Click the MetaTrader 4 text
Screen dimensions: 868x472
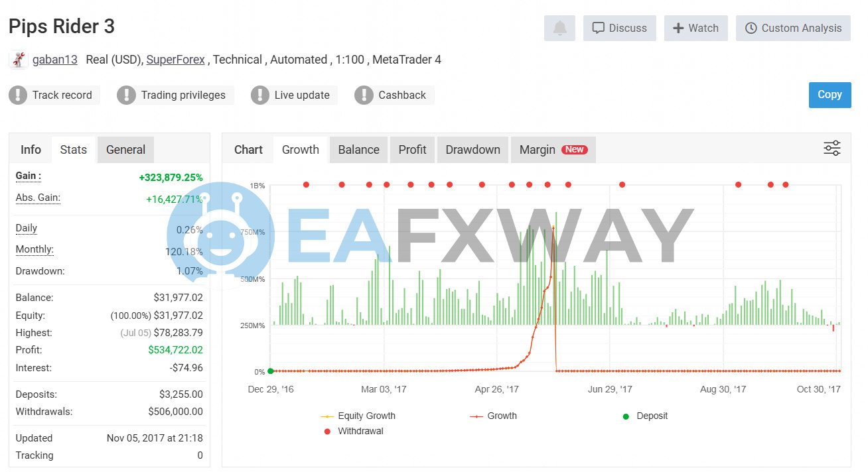407,60
